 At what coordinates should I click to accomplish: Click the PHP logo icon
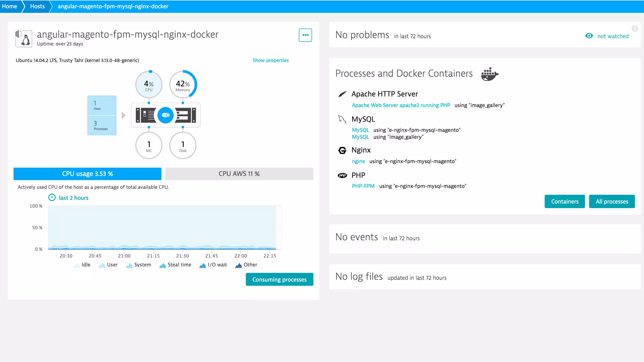342,175
